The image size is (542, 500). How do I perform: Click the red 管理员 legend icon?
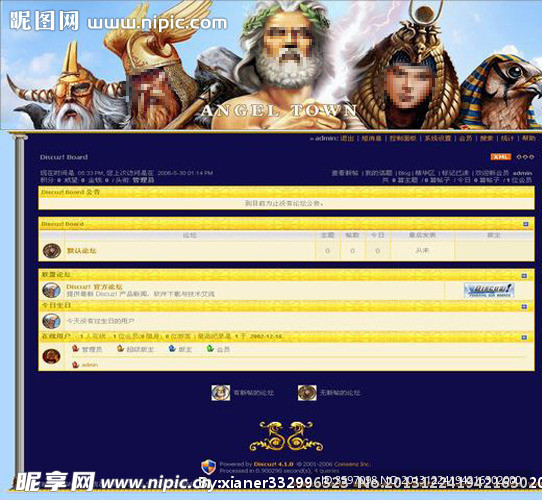[x=75, y=349]
